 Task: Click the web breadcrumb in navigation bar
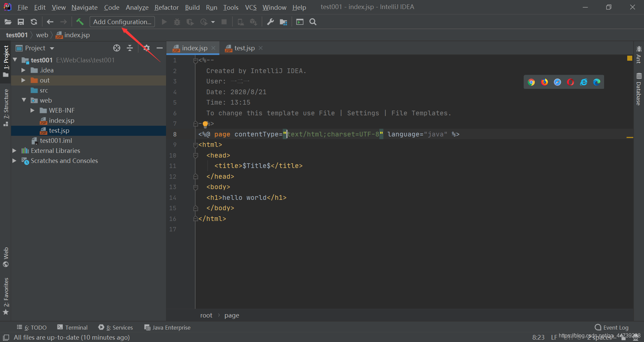pos(42,35)
